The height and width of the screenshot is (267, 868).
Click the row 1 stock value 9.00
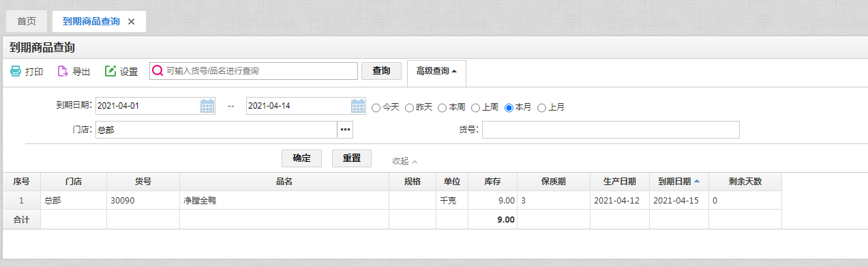pyautogui.click(x=493, y=201)
